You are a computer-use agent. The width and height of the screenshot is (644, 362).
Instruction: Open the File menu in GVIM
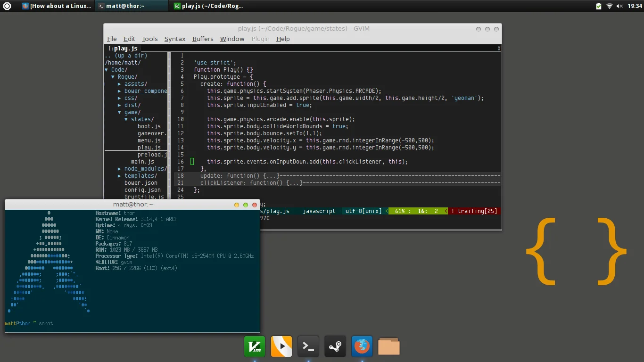[112, 39]
